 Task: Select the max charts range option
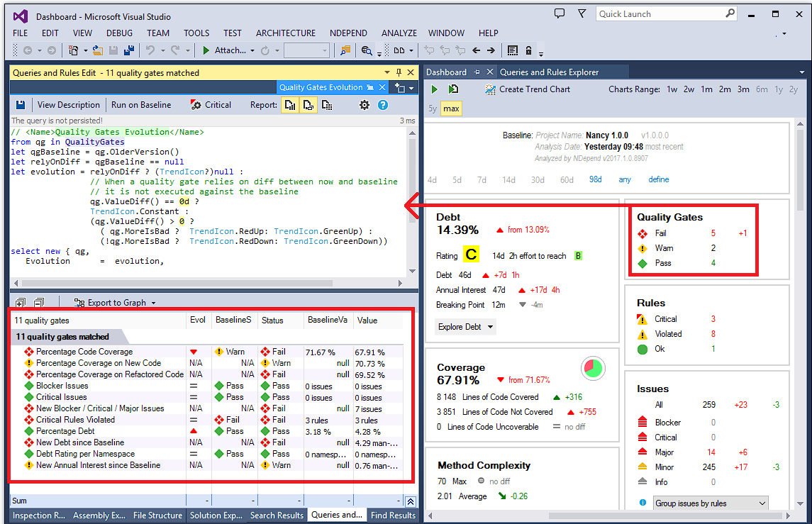click(451, 108)
